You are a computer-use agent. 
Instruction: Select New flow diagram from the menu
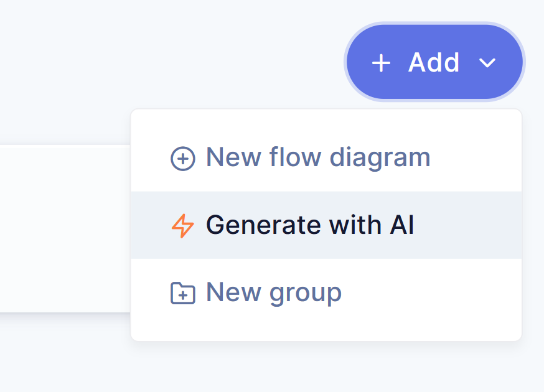point(318,157)
